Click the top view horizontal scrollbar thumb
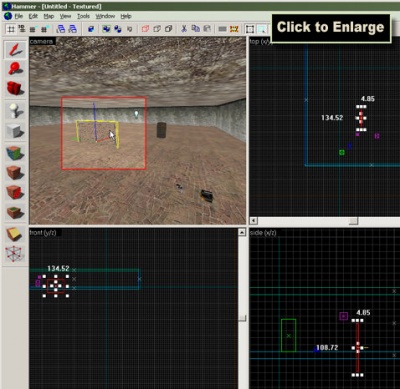This screenshot has height=389, width=400. click(x=353, y=221)
